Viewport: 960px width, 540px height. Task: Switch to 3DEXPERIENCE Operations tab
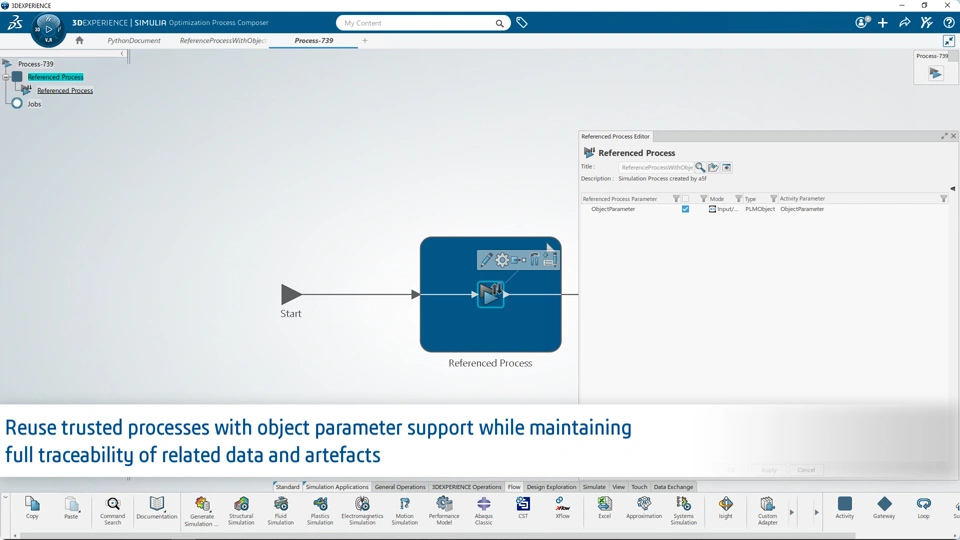click(467, 487)
